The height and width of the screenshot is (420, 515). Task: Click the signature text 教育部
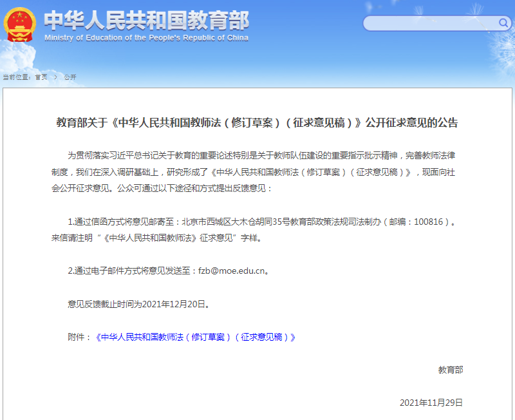451,370
